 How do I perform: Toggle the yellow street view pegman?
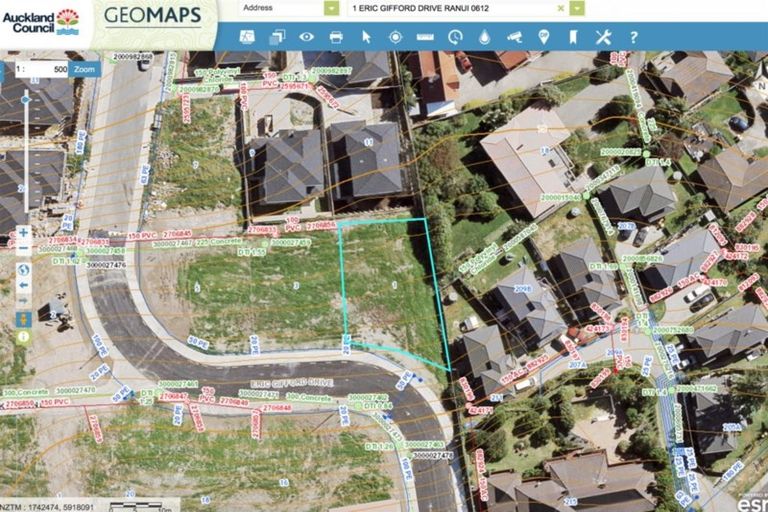pos(23,319)
